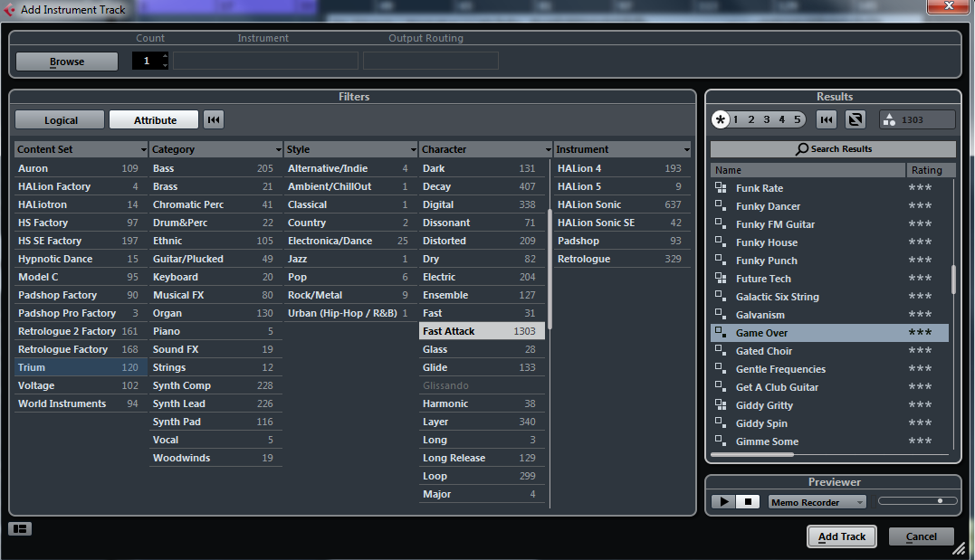Open the Instrument column dropdown

[x=686, y=150]
